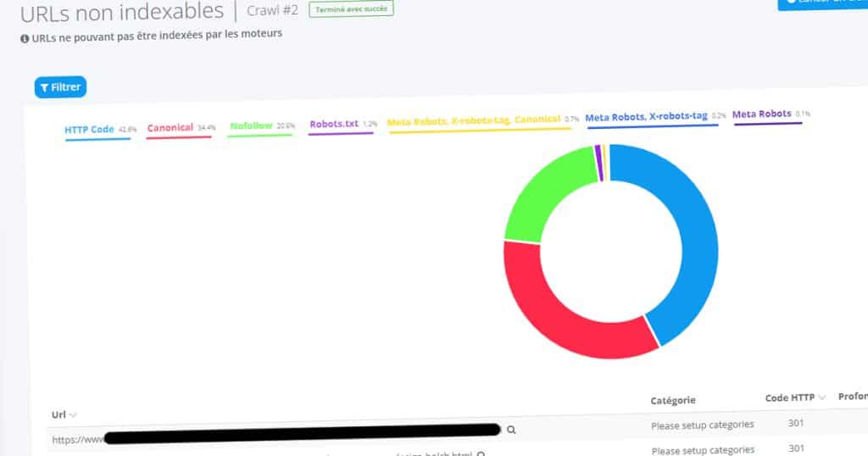Screen dimensions: 868x456
Task: Click the 'Crawl #2' label
Action: pyautogui.click(x=272, y=10)
